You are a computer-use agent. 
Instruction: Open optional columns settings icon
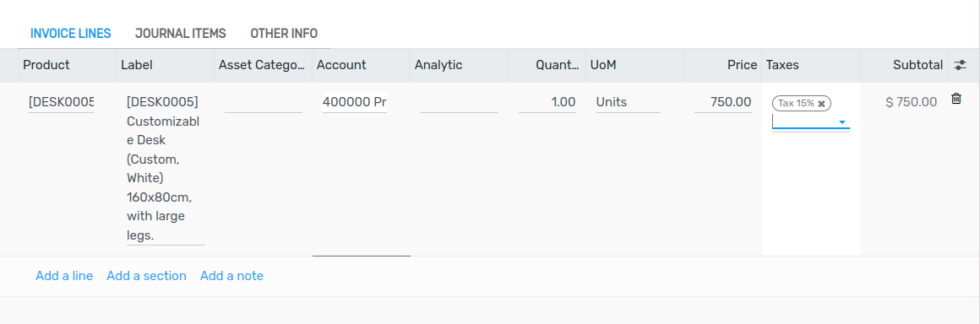coord(960,65)
